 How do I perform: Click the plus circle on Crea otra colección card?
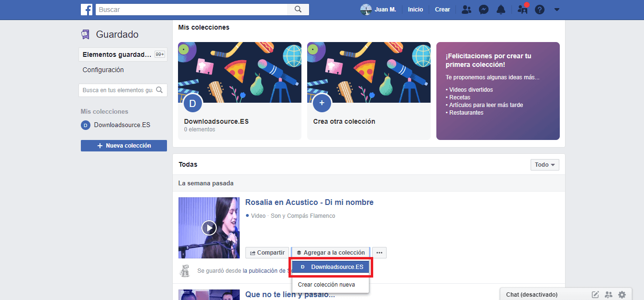click(322, 103)
